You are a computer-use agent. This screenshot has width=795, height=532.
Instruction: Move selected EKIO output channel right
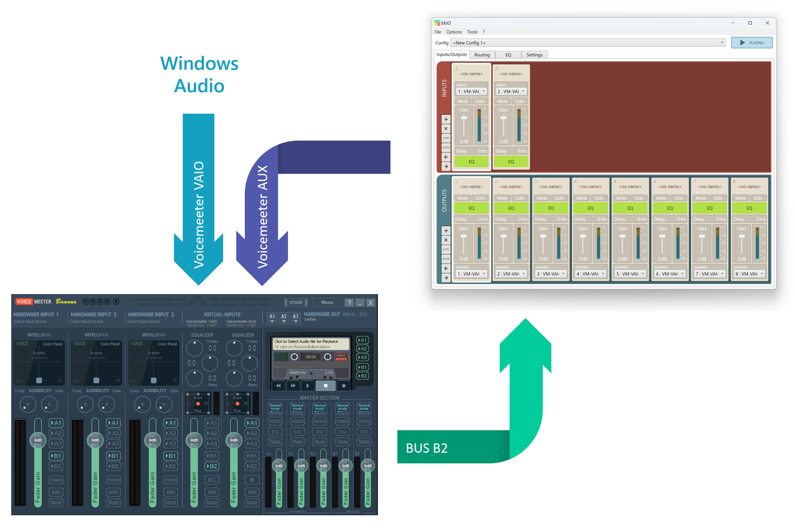446,278
